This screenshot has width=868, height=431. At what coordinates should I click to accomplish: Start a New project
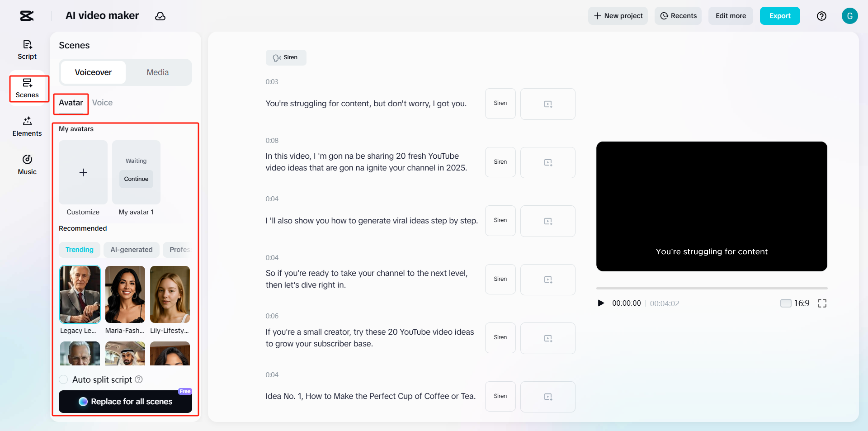coord(618,16)
